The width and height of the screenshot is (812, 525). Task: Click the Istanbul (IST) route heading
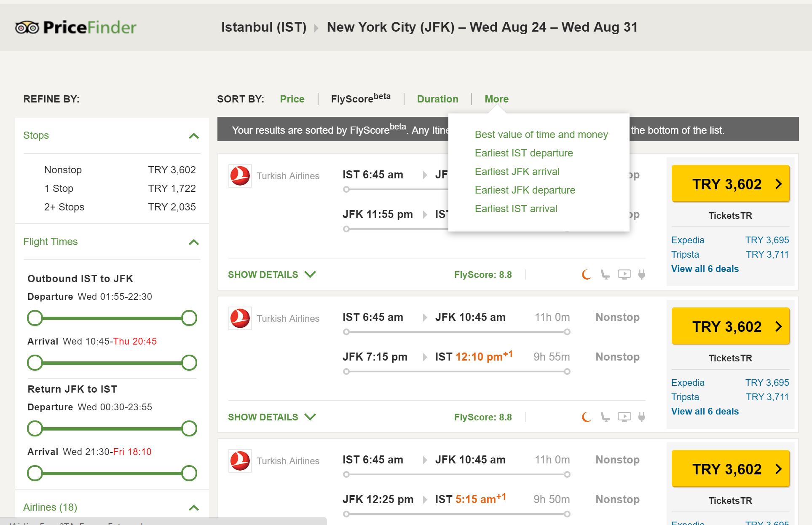coord(264,27)
